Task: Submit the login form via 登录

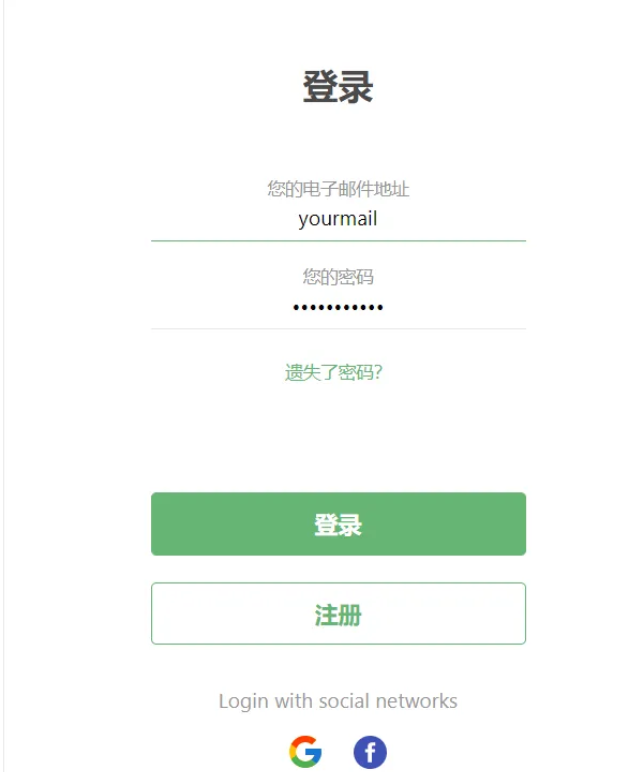Action: click(338, 524)
